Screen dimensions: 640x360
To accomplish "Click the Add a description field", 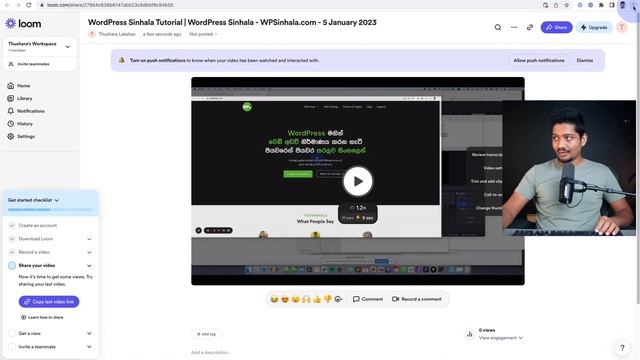I will coord(211,352).
